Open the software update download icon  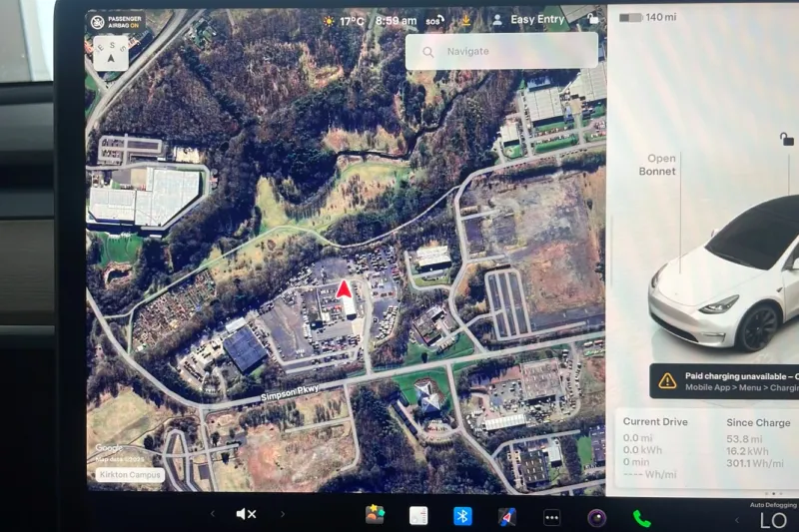pos(465,20)
